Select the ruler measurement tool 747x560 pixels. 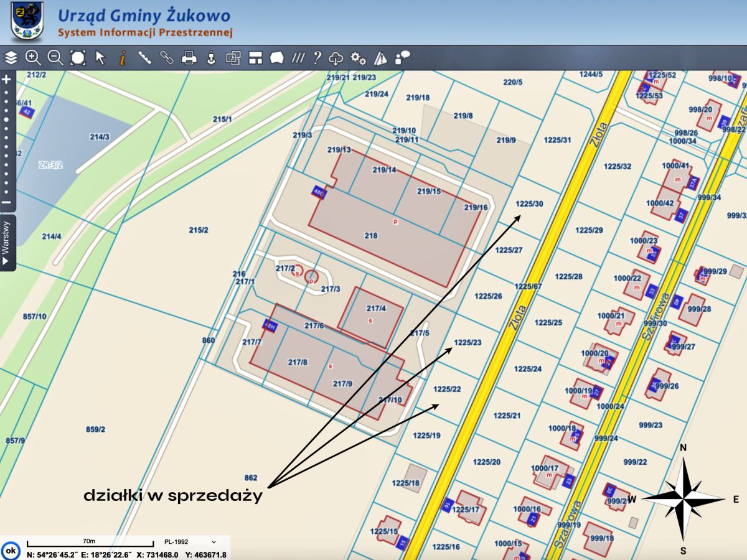click(145, 58)
